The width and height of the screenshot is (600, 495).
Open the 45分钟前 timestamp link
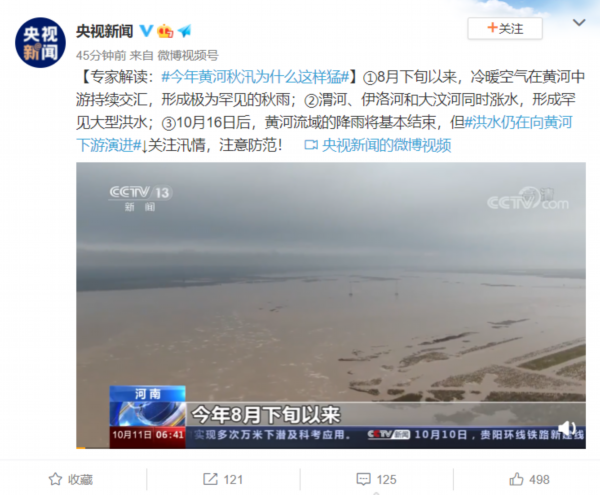101,55
